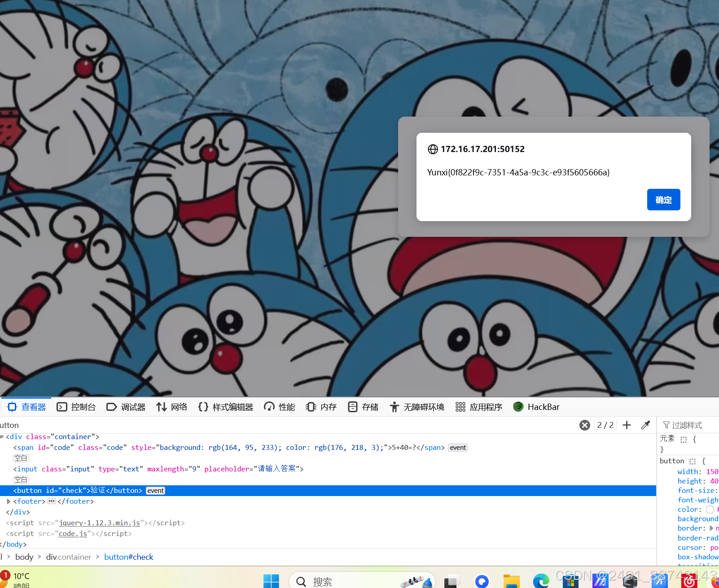Open the Windows Start menu
The image size is (719, 588).
[271, 581]
